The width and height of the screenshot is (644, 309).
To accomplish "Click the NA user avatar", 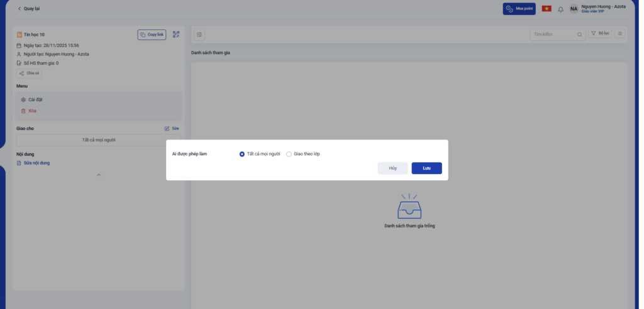I will (x=574, y=9).
